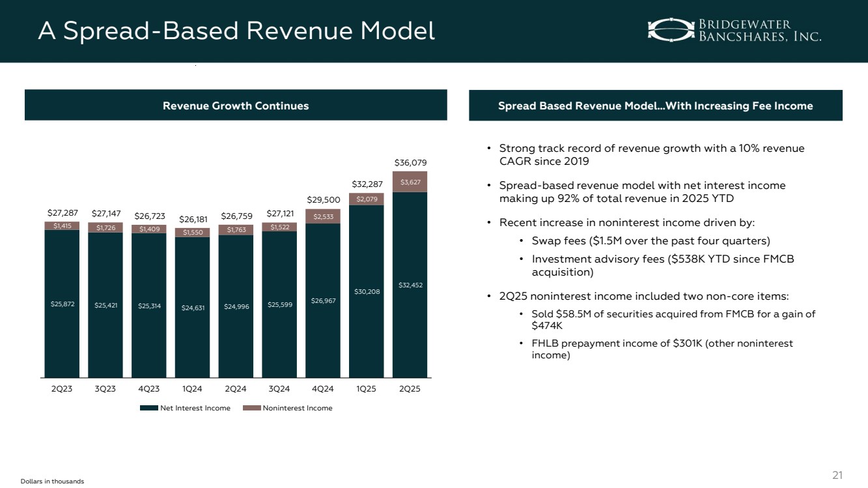Select the 2Q23 axis label

[x=62, y=389]
